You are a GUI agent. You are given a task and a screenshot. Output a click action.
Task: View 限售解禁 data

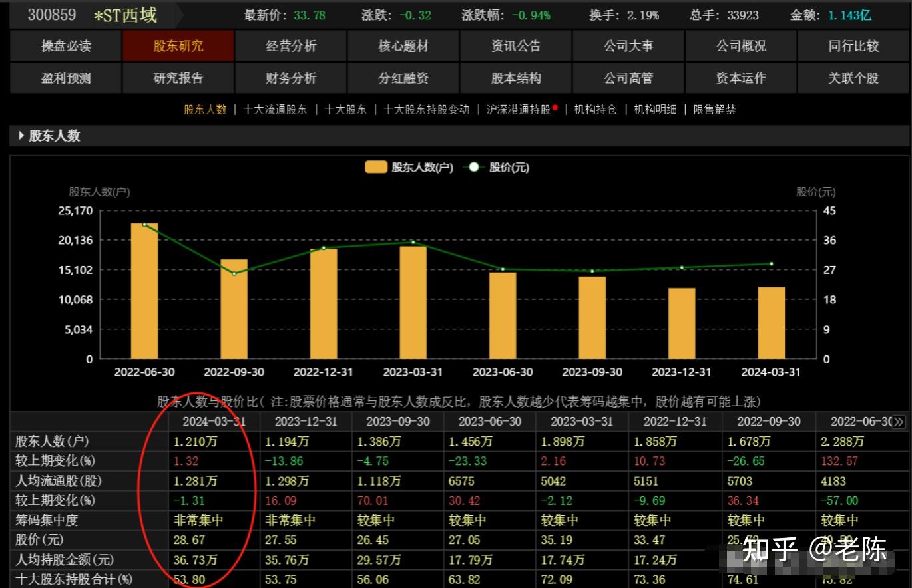point(713,110)
